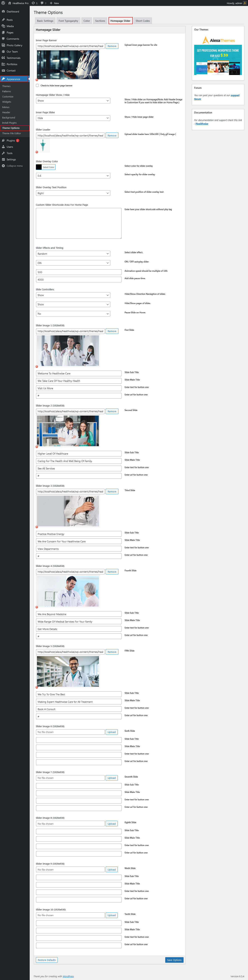Remove inner page banner via red icon
Viewport: 248px width, 980px height.
pyautogui.click(x=37, y=80)
